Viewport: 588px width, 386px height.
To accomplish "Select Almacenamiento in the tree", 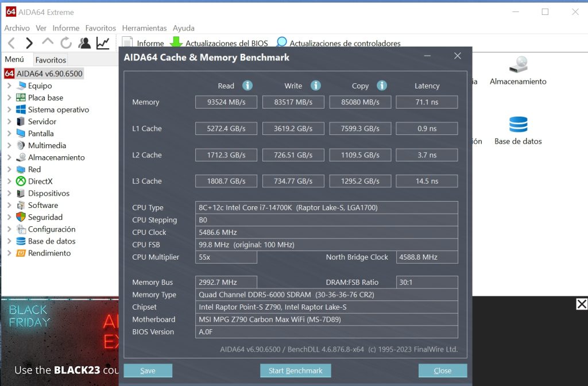I will click(56, 157).
